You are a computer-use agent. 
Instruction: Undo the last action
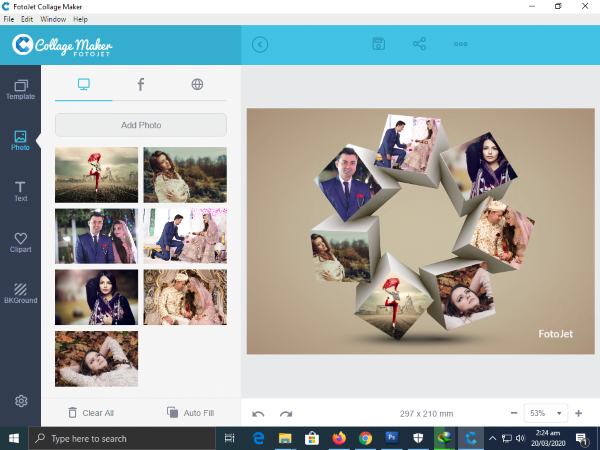(258, 413)
